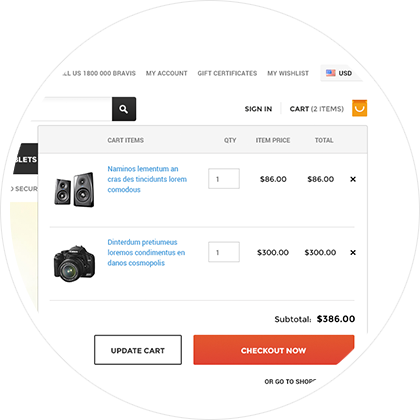Open the USD currency selector

click(x=341, y=73)
